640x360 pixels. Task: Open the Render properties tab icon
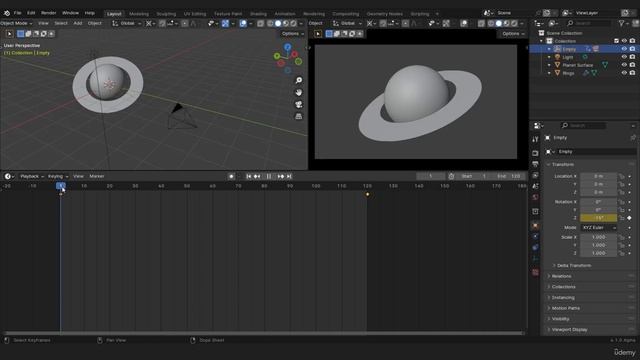click(x=535, y=153)
